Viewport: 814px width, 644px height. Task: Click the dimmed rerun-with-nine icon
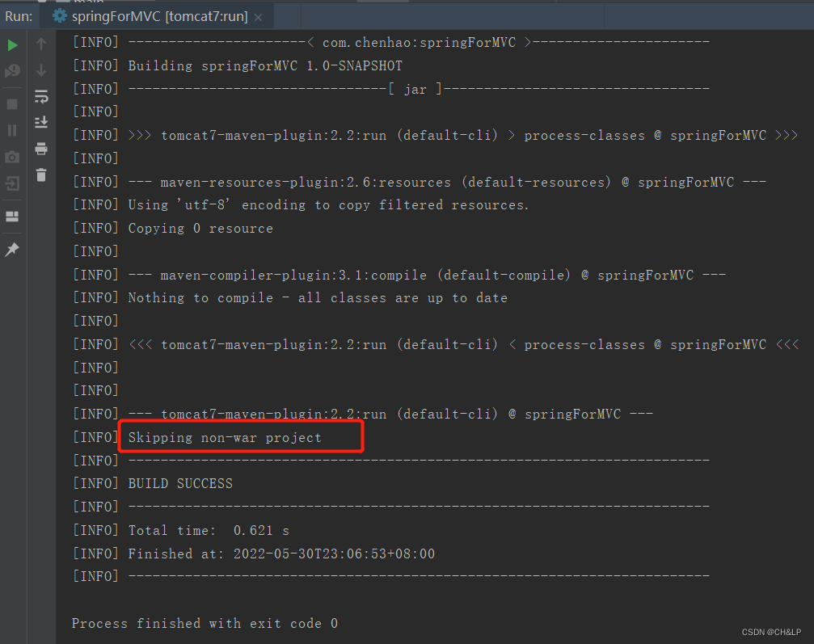pyautogui.click(x=11, y=70)
